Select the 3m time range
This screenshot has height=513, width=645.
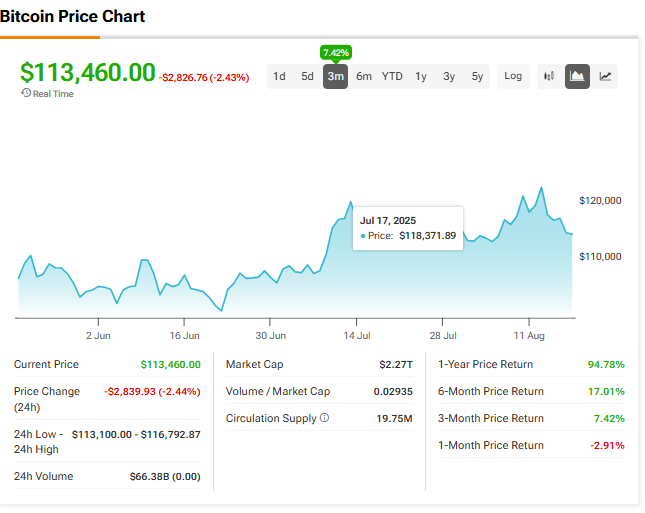coord(335,76)
